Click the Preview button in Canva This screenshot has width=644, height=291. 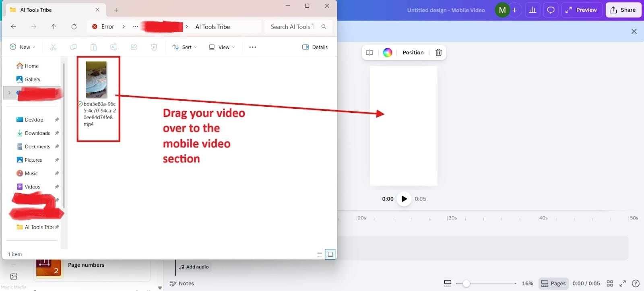pyautogui.click(x=582, y=10)
